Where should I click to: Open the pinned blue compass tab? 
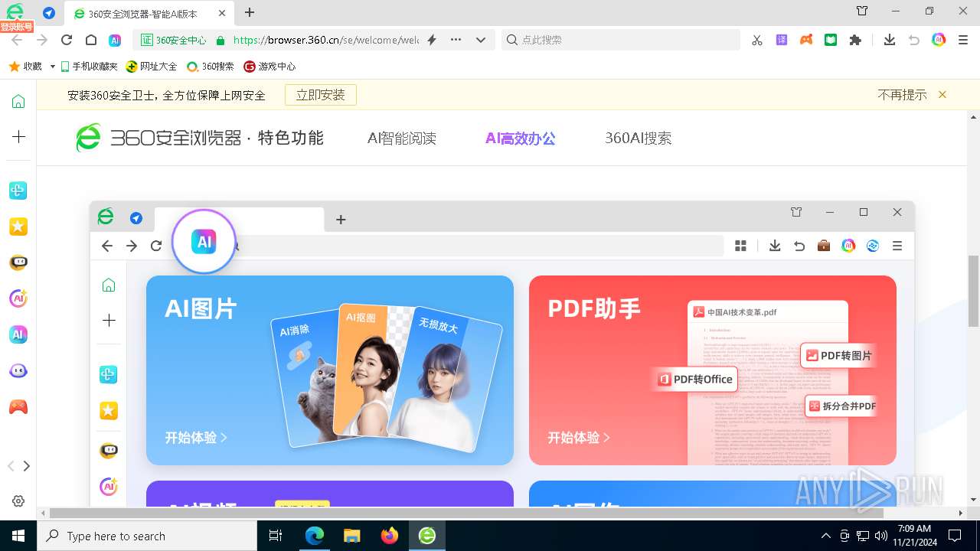[x=49, y=13]
